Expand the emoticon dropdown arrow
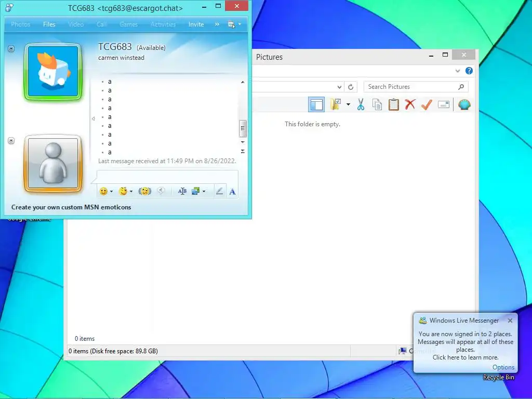Viewport: 532px width, 399px height. coord(111,191)
